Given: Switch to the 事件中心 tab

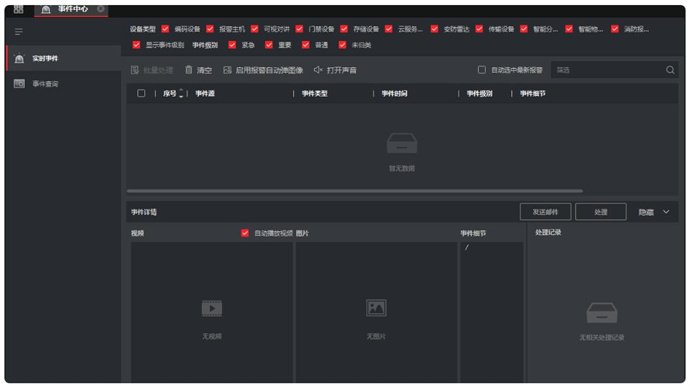Looking at the screenshot, I should click(x=71, y=9).
